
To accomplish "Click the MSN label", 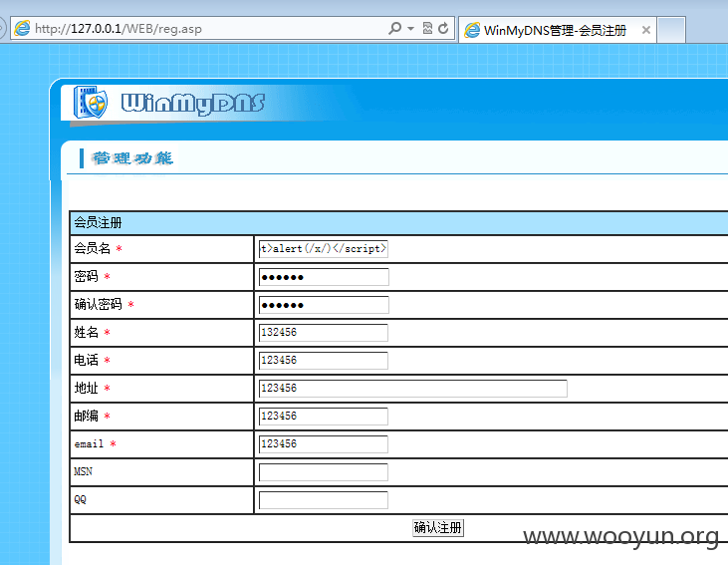I will point(83,471).
